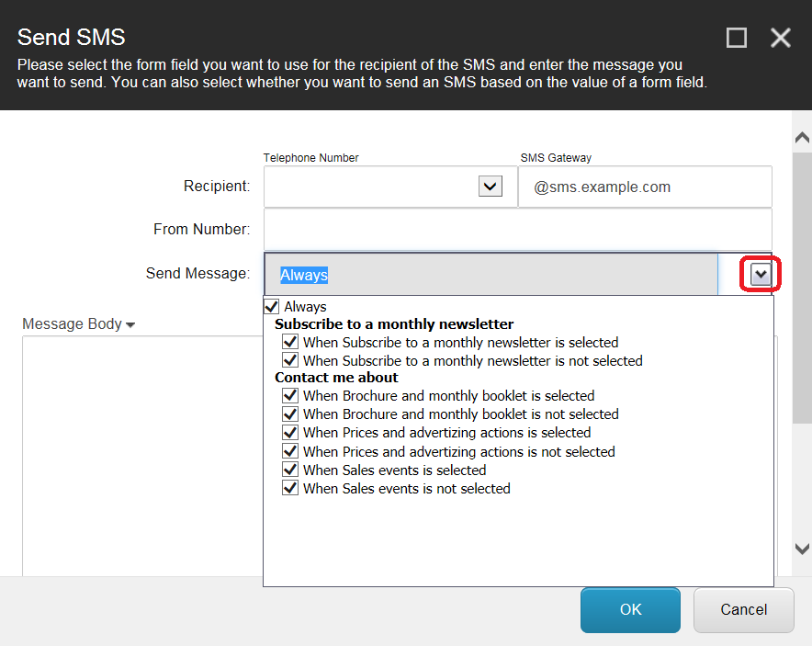Uncheck When Sales events is selected
The width and height of the screenshot is (812, 646).
290,470
